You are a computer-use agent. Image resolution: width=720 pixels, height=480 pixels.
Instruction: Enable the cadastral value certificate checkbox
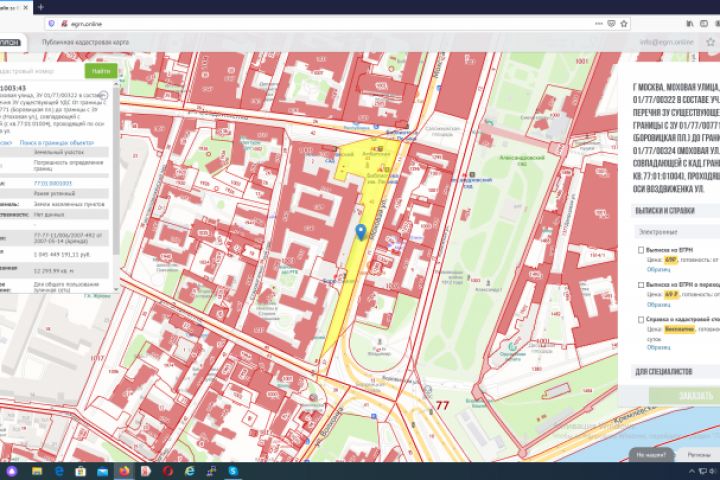[x=641, y=319]
